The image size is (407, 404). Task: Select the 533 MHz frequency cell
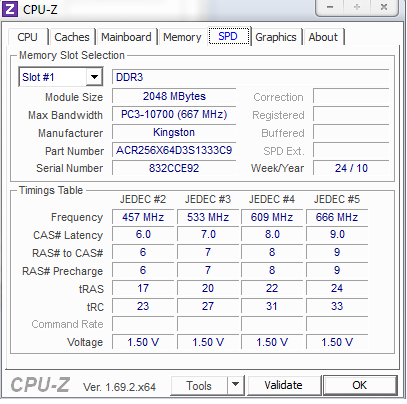(208, 217)
